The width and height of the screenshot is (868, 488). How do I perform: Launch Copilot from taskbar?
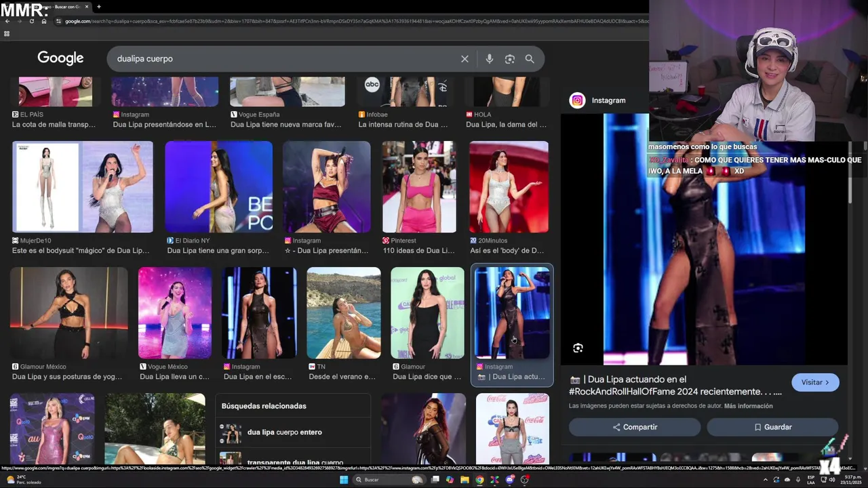click(450, 480)
